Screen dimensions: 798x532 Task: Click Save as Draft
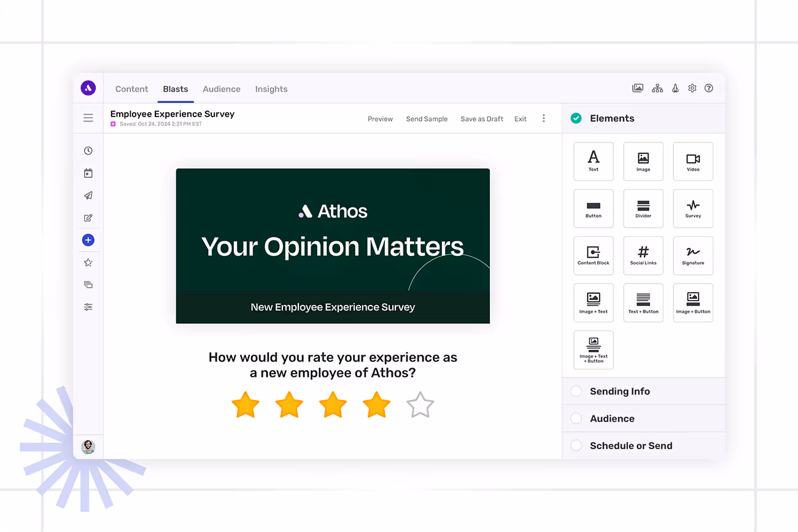point(482,119)
